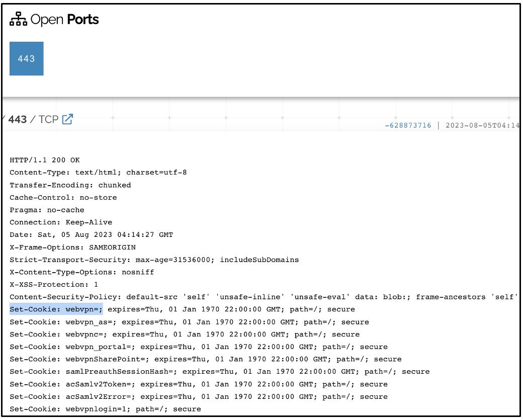Screen dimensions: 523x420
Task: Click the webvpnlogin=1 cookie line
Action: tap(105, 409)
